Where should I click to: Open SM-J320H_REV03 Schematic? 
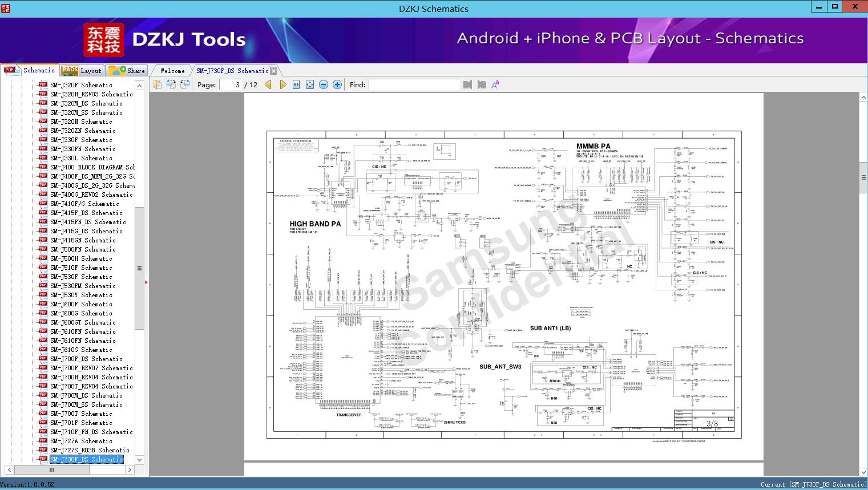91,94
